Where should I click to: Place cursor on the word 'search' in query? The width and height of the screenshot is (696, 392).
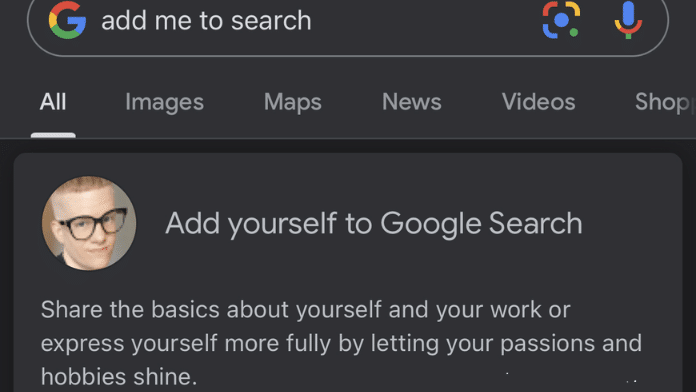(x=271, y=20)
